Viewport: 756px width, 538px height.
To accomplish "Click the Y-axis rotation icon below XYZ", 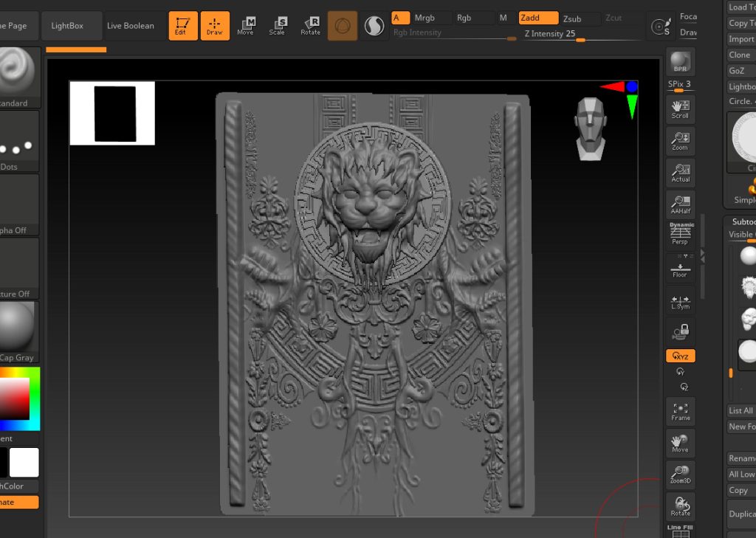I will point(680,372).
